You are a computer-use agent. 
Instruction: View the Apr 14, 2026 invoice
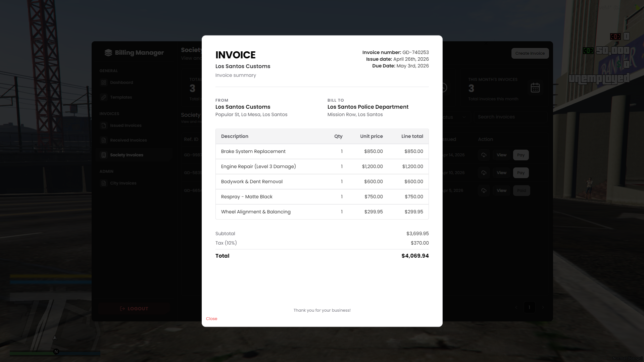[501, 155]
